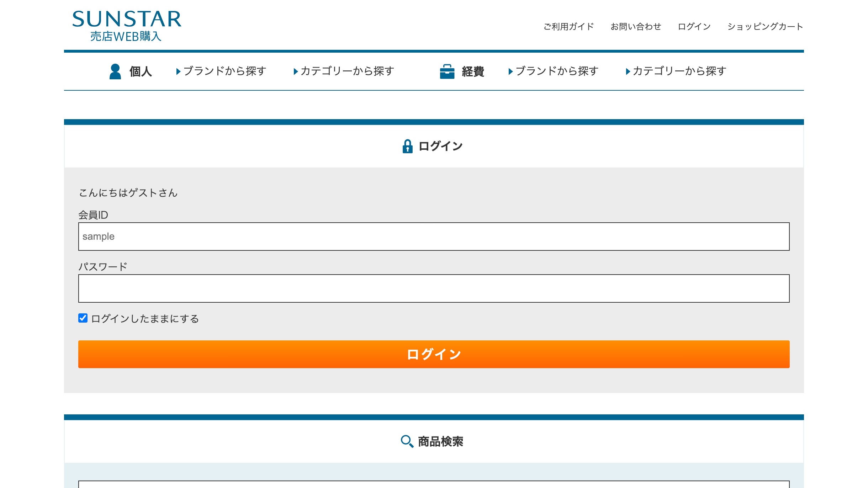Uncheck the ログインしたままにする checkbox
This screenshot has width=868, height=488.
pyautogui.click(x=83, y=318)
